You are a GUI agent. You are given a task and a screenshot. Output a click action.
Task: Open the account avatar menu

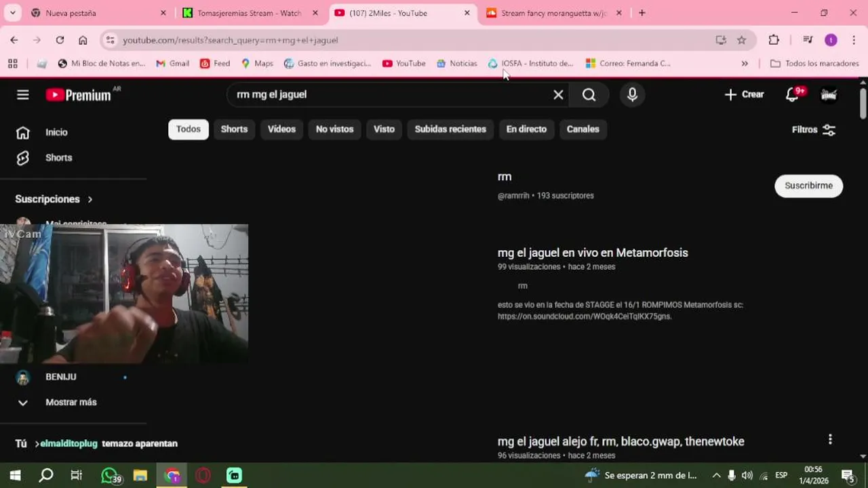point(829,95)
